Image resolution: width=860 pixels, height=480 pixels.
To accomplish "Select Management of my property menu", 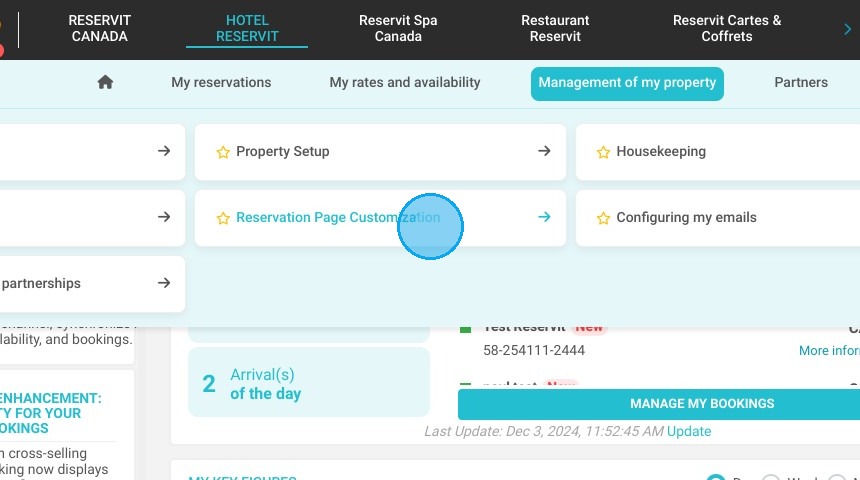I will coord(627,83).
